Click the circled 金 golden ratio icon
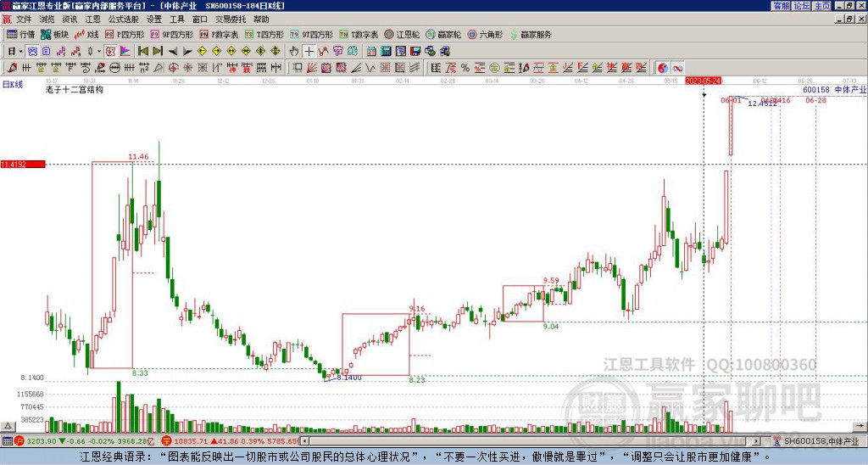Viewport: 868px width, 465px height. tap(494, 68)
